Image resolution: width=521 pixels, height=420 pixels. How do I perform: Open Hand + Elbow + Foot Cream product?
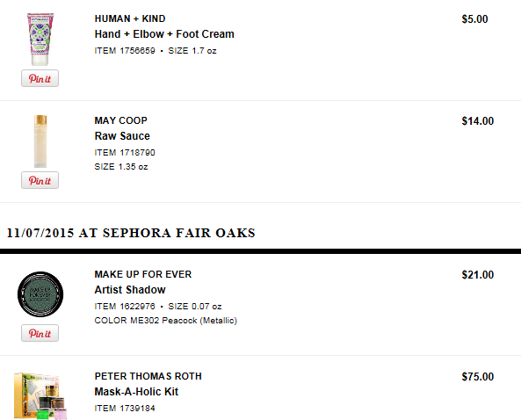(x=164, y=34)
